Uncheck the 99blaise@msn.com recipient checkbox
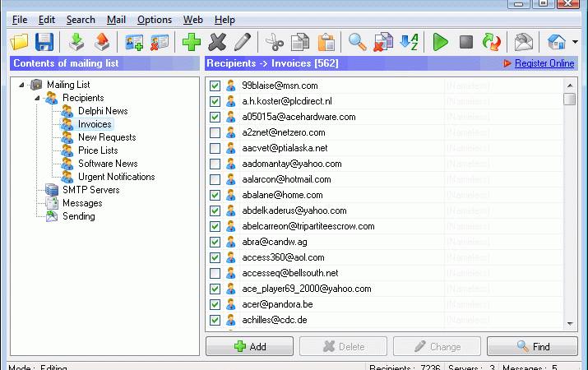The height and width of the screenshot is (370, 588). point(215,86)
